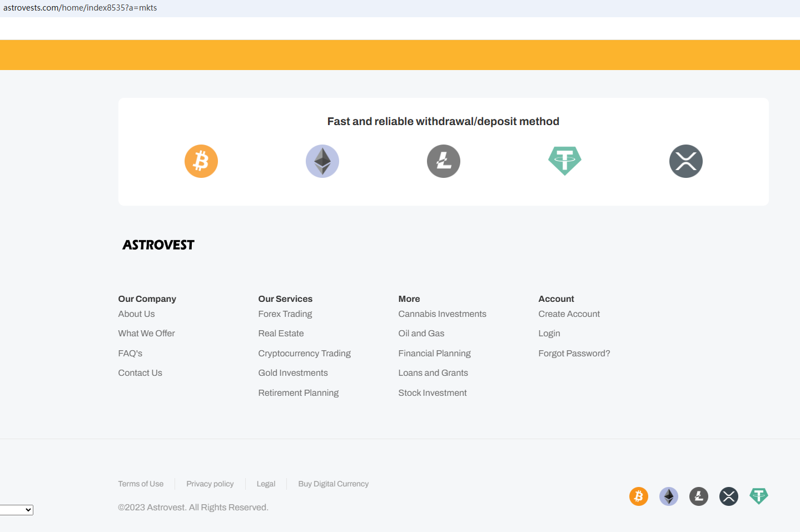This screenshot has width=800, height=532.
Task: Go to Oil and Gas
Action: pos(421,334)
